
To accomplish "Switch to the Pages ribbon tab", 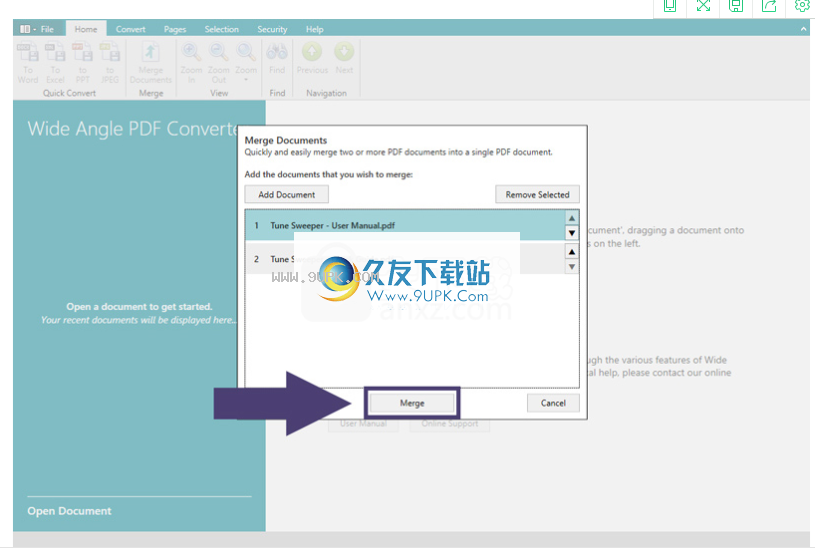I will click(x=175, y=29).
